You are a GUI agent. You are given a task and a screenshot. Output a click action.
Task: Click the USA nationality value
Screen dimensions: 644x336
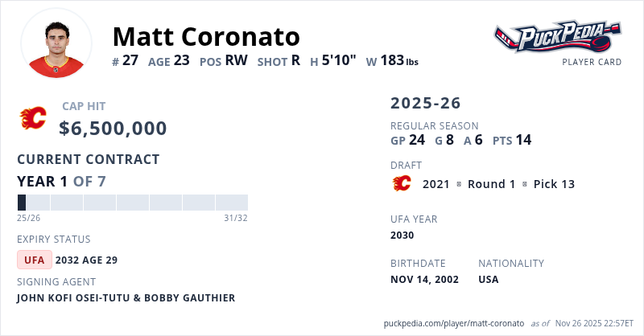click(489, 280)
